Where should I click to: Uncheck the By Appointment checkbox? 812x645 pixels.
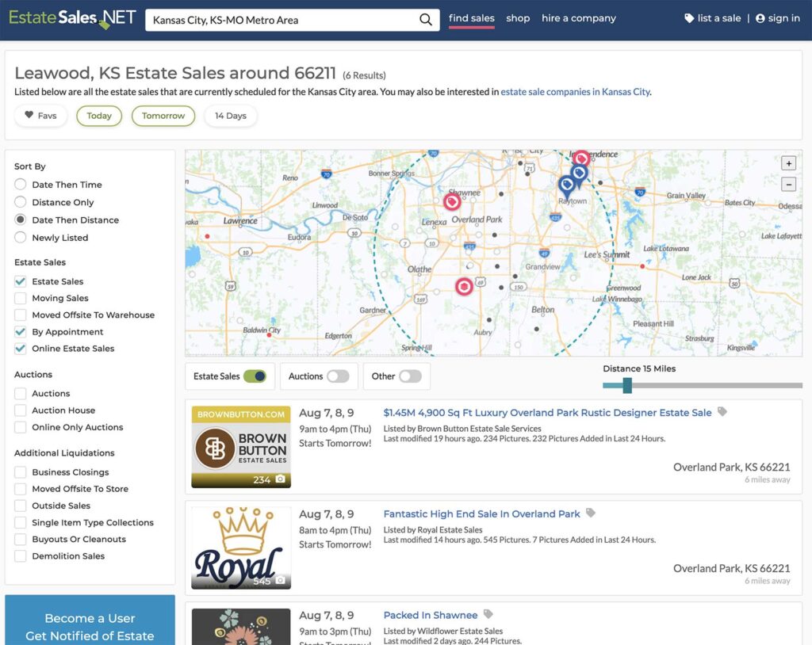[x=19, y=331]
